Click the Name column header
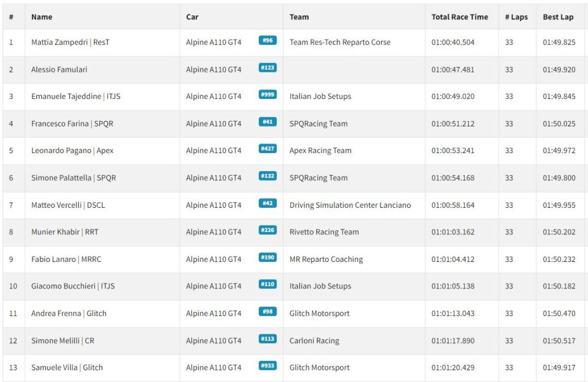Viewport: 588px width, 382px height. pyautogui.click(x=42, y=17)
